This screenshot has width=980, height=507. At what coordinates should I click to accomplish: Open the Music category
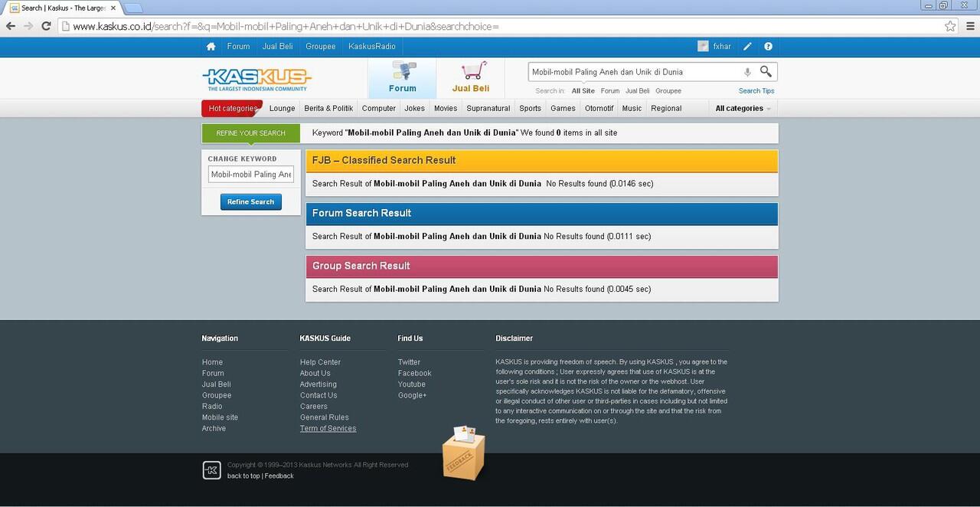(632, 108)
